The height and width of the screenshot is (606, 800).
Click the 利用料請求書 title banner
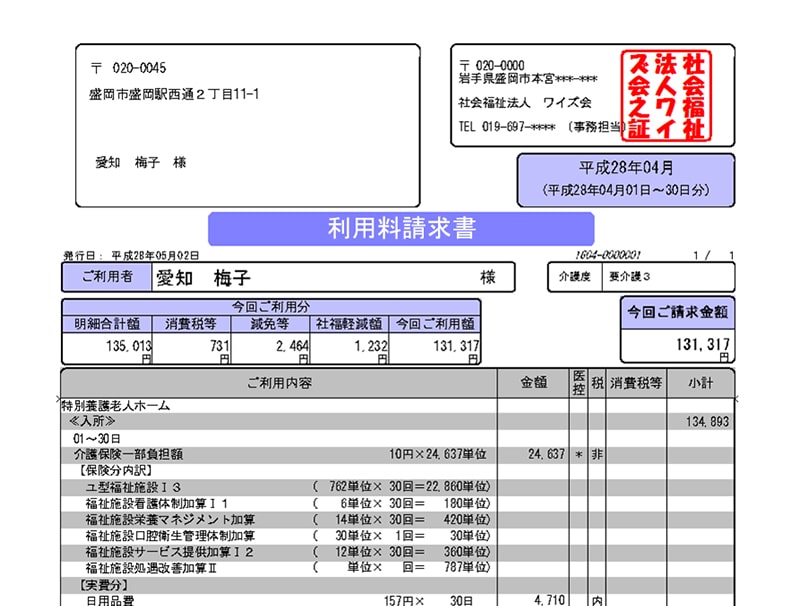click(402, 228)
